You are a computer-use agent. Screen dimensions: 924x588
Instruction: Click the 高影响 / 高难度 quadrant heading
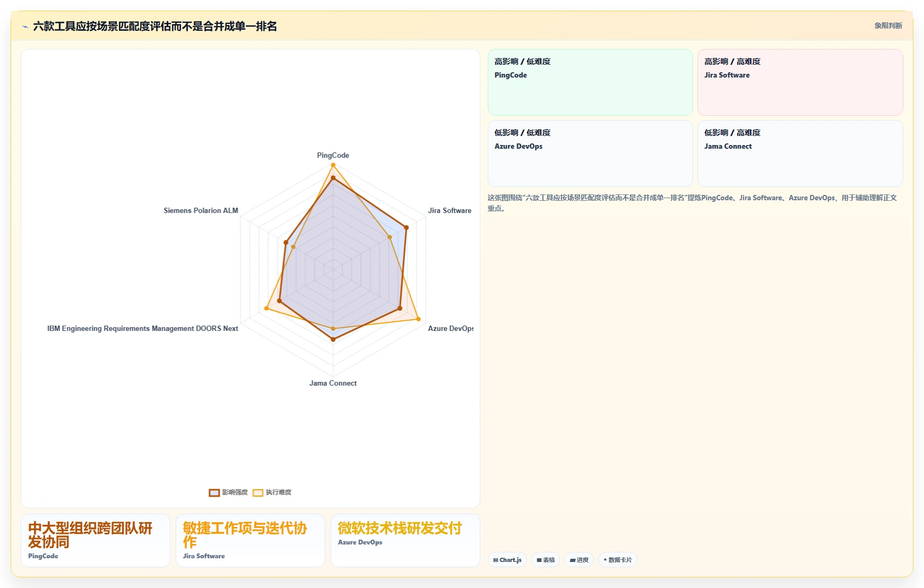[x=732, y=62]
